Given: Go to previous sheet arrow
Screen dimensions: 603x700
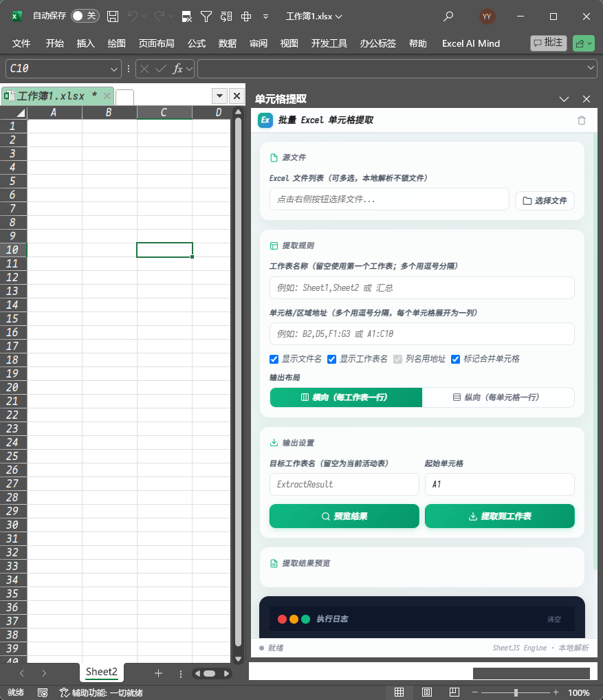Looking at the screenshot, I should pos(22,672).
